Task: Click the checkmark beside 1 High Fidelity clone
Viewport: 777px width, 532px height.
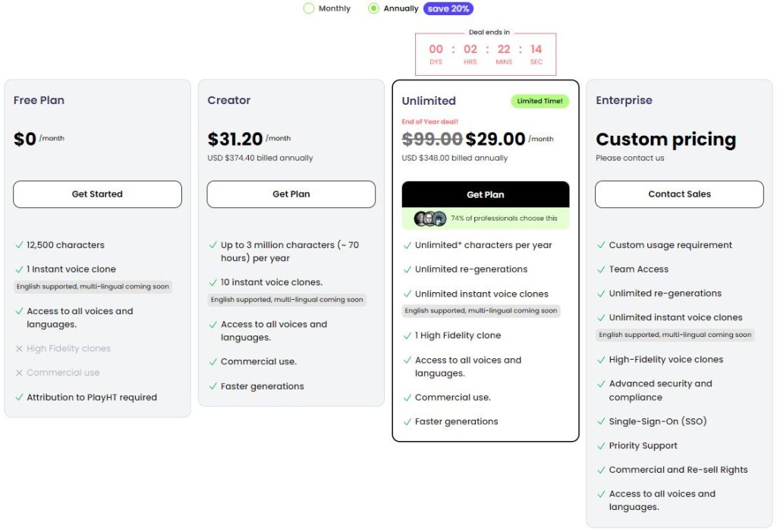Action: (407, 335)
